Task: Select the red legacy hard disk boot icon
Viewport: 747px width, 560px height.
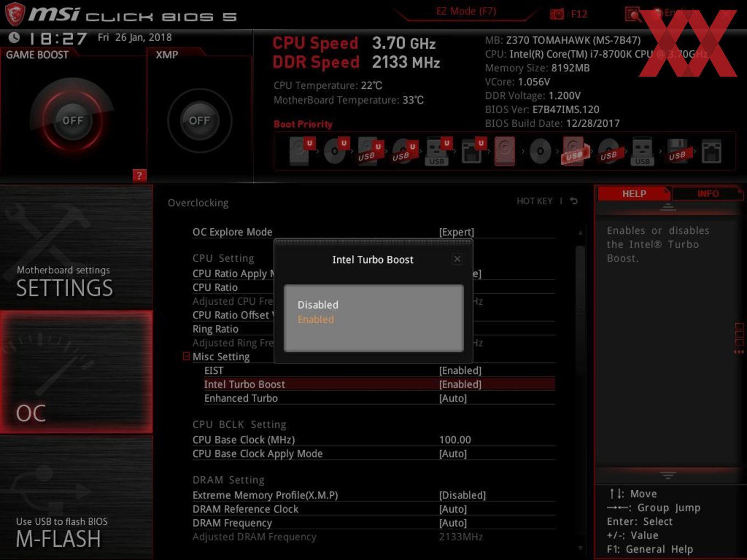Action: 505,151
